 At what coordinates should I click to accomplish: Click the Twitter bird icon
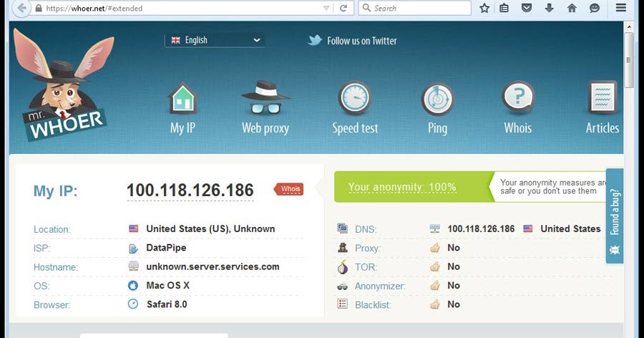coord(315,40)
